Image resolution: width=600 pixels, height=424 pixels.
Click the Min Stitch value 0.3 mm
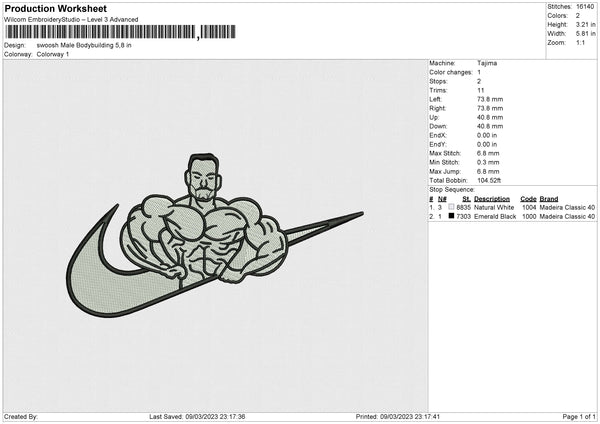coord(488,162)
